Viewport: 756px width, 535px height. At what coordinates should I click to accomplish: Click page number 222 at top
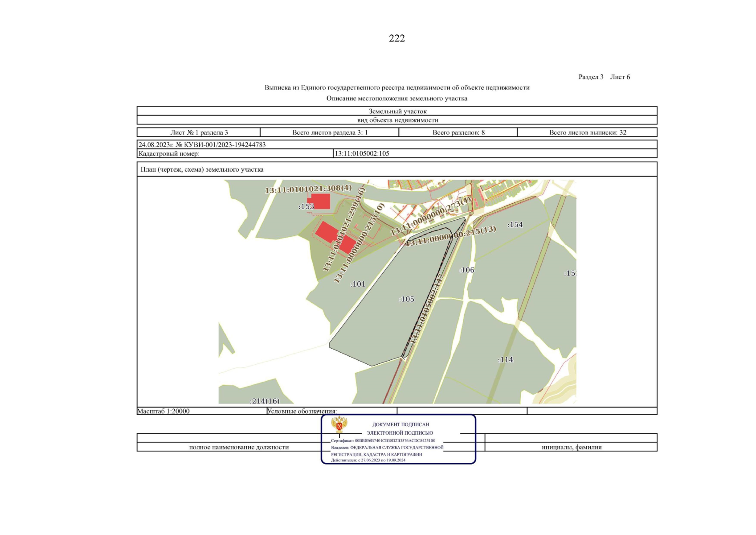396,38
